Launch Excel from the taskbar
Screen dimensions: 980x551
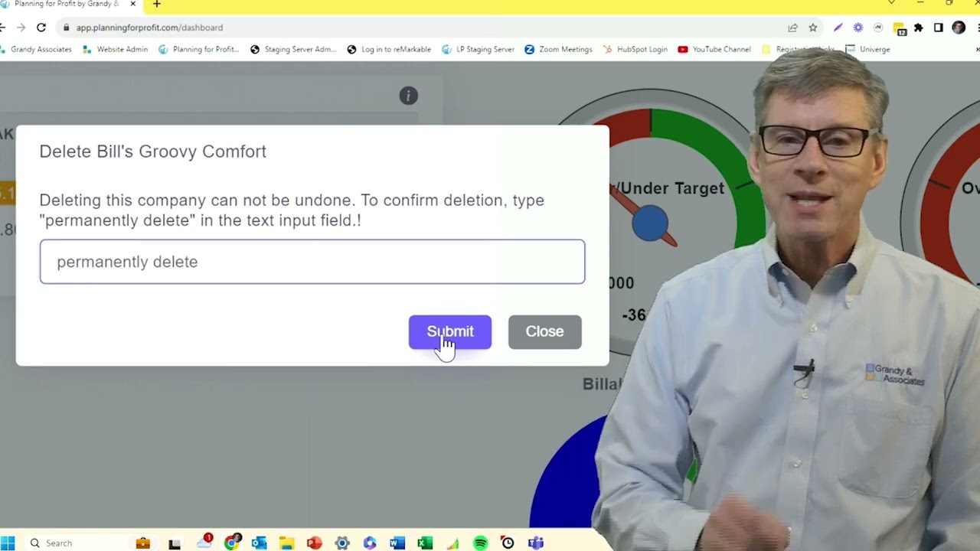coord(425,543)
